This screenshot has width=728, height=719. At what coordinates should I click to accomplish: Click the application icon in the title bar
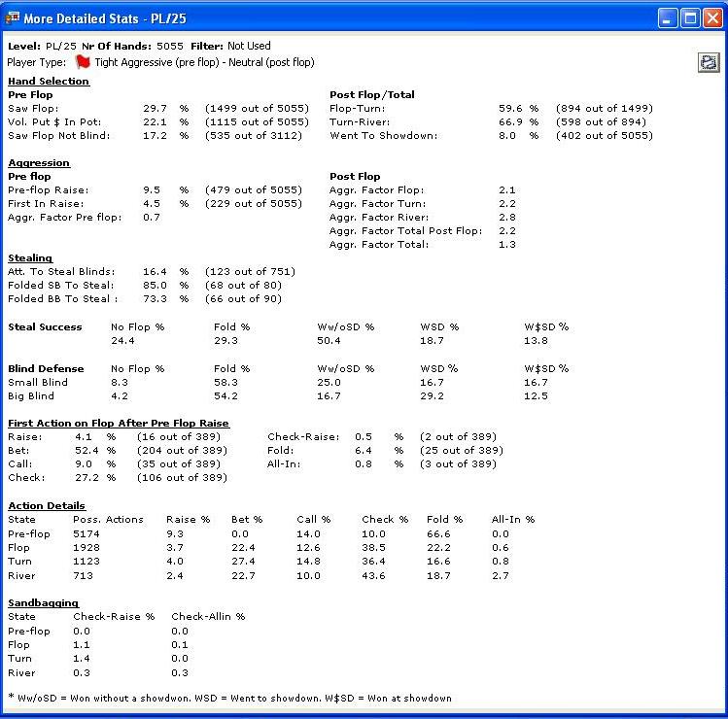tap(12, 18)
